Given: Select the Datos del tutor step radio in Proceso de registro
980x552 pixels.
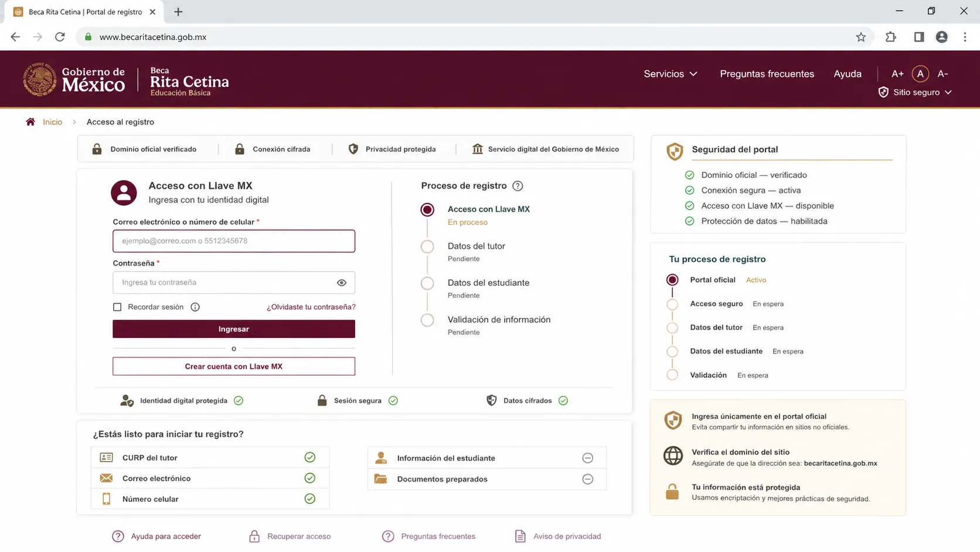Looking at the screenshot, I should (x=427, y=246).
